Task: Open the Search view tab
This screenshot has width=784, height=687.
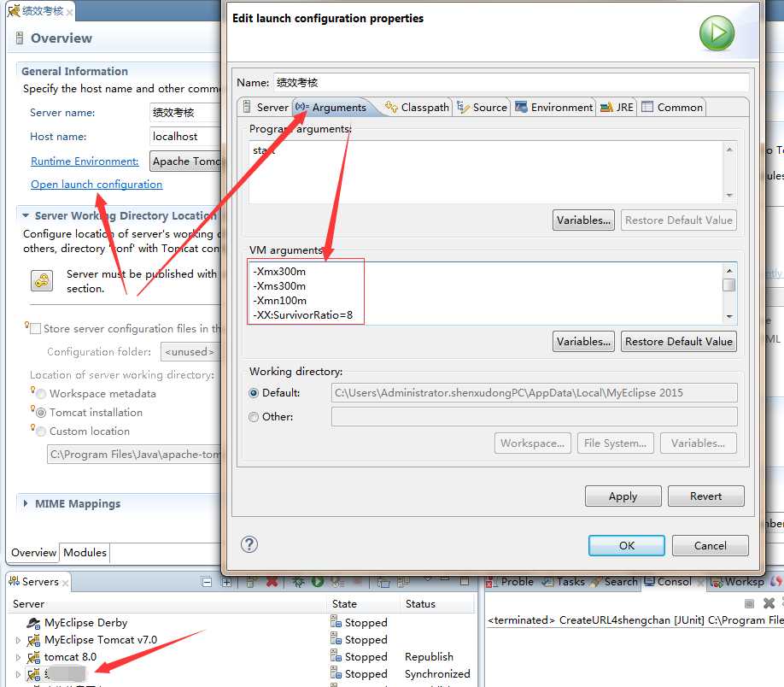Action: [614, 582]
